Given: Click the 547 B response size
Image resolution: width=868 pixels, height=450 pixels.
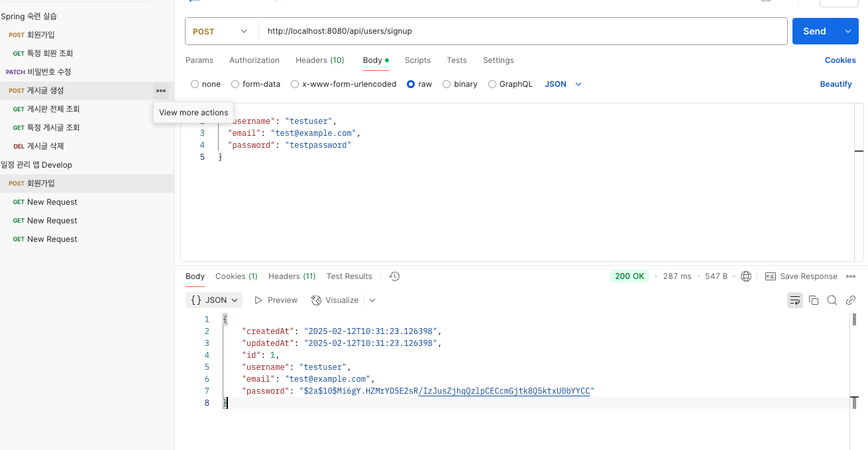Looking at the screenshot, I should [716, 276].
